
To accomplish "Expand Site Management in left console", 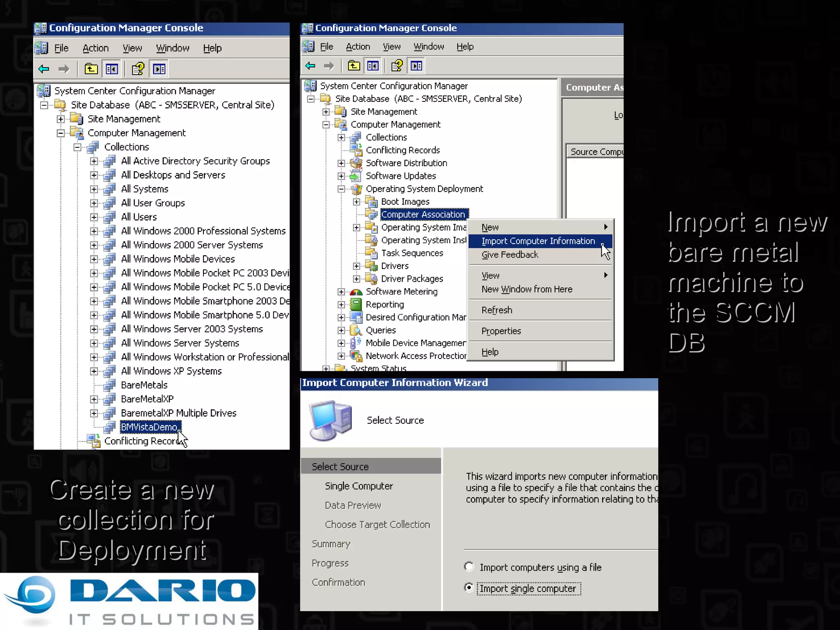I will [61, 119].
